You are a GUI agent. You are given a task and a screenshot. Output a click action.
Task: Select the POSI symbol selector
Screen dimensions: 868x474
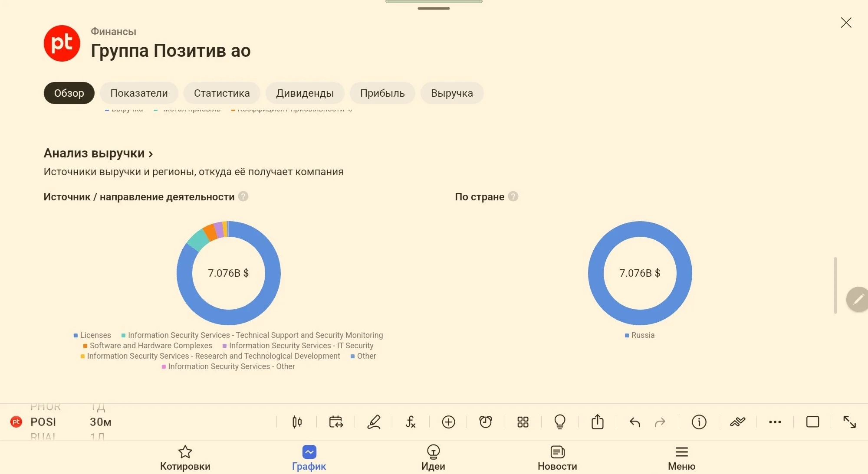[x=43, y=422]
